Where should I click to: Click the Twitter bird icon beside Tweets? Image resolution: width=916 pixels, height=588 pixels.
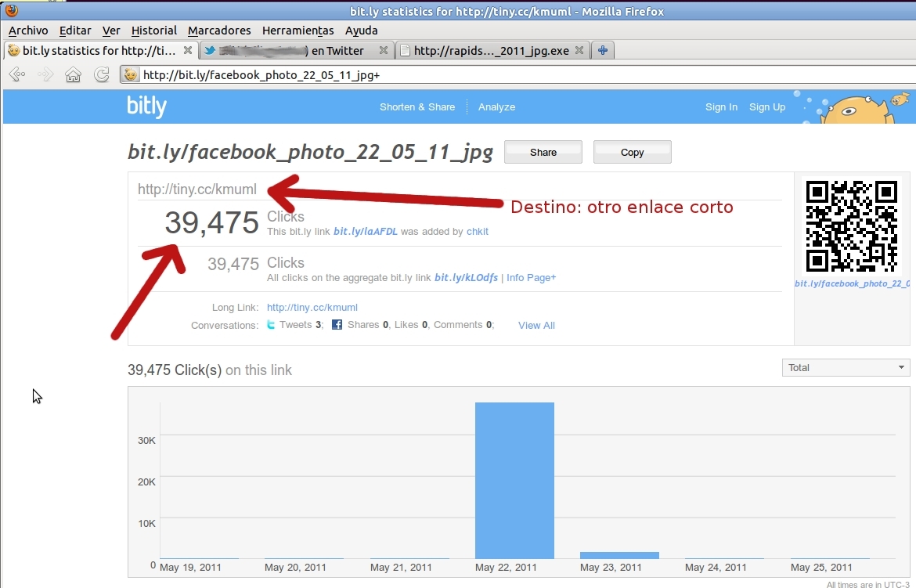tap(271, 324)
